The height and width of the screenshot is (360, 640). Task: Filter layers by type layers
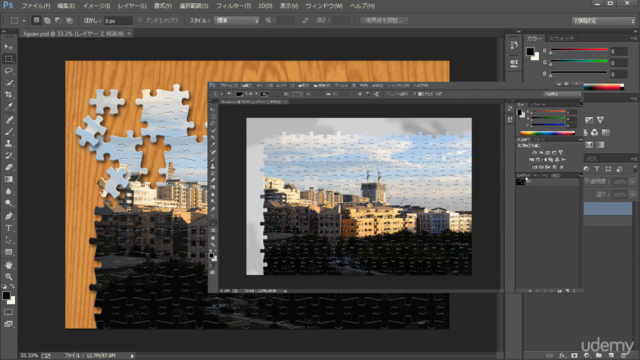(x=597, y=169)
